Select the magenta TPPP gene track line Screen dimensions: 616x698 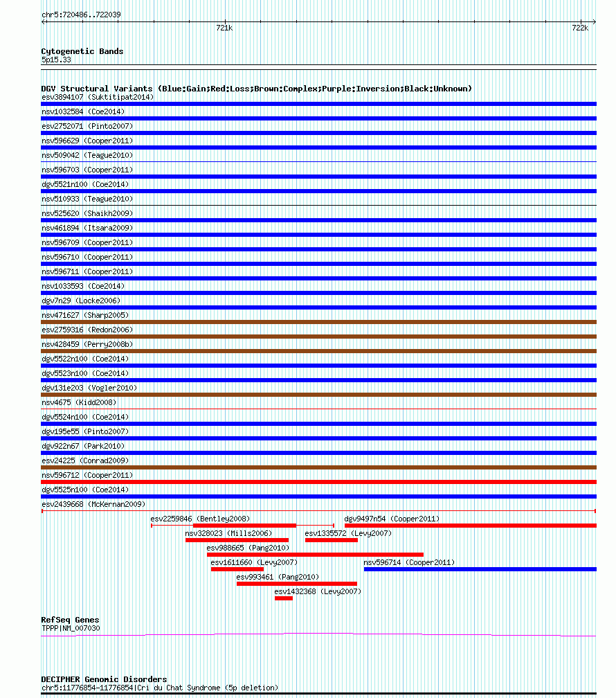[318, 634]
